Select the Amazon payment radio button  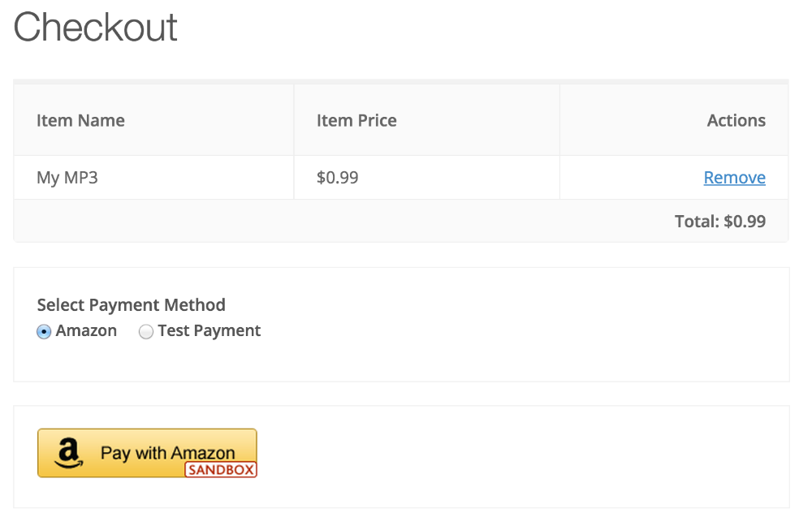(x=43, y=331)
